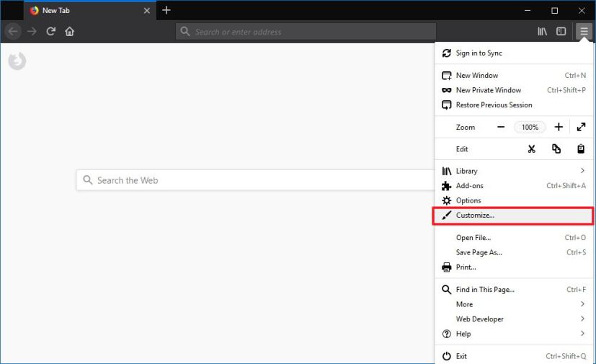This screenshot has height=364, width=596.
Task: Click the Copy icon
Action: tap(556, 149)
